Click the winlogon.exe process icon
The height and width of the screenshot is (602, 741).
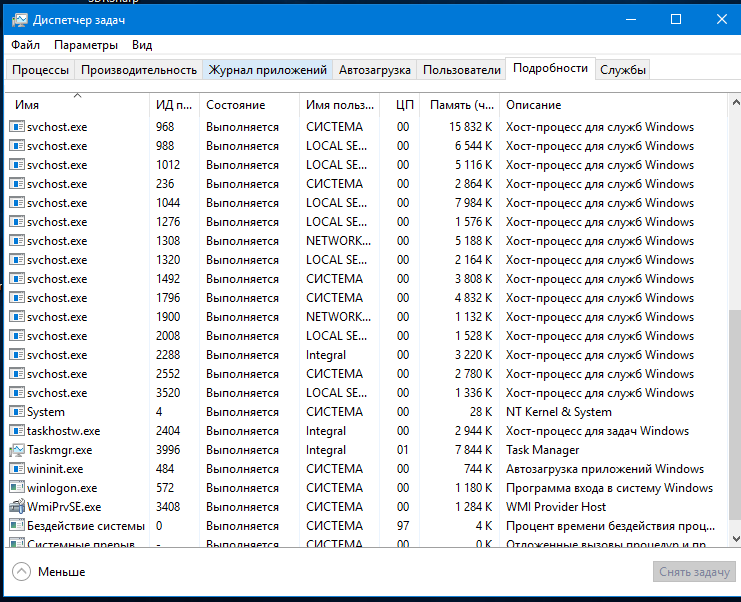tap(17, 488)
